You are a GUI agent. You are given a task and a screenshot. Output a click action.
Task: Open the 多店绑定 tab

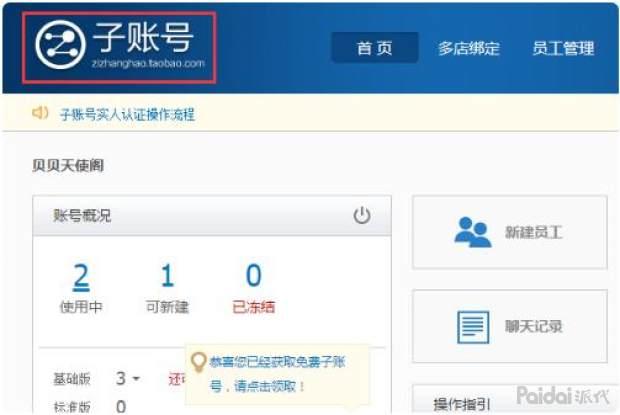click(468, 48)
